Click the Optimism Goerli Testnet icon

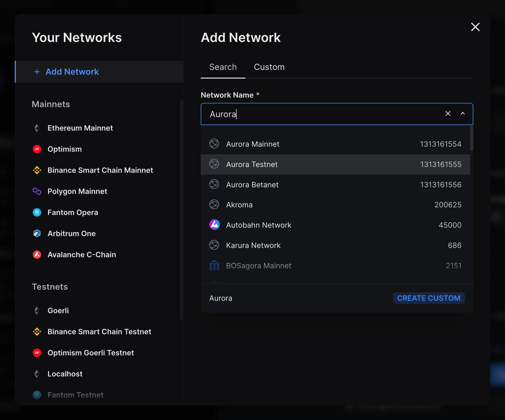point(37,353)
